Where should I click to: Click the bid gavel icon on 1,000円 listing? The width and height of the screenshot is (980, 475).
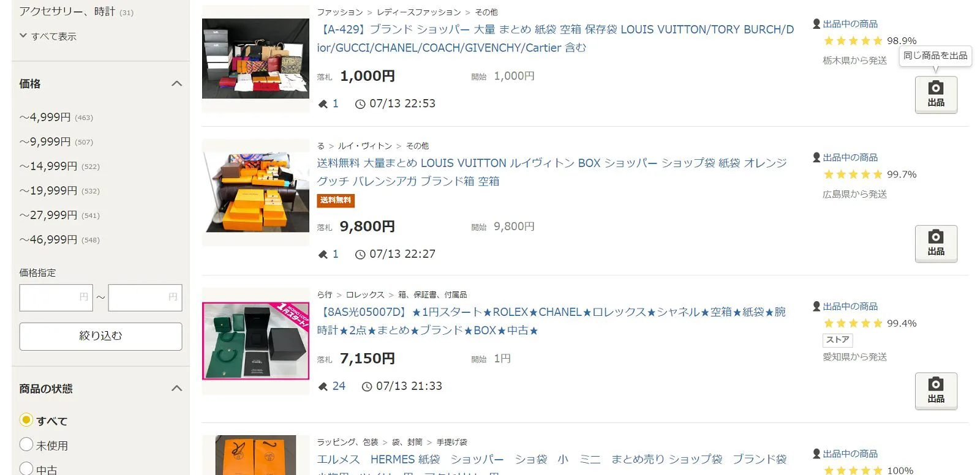pyautogui.click(x=323, y=104)
